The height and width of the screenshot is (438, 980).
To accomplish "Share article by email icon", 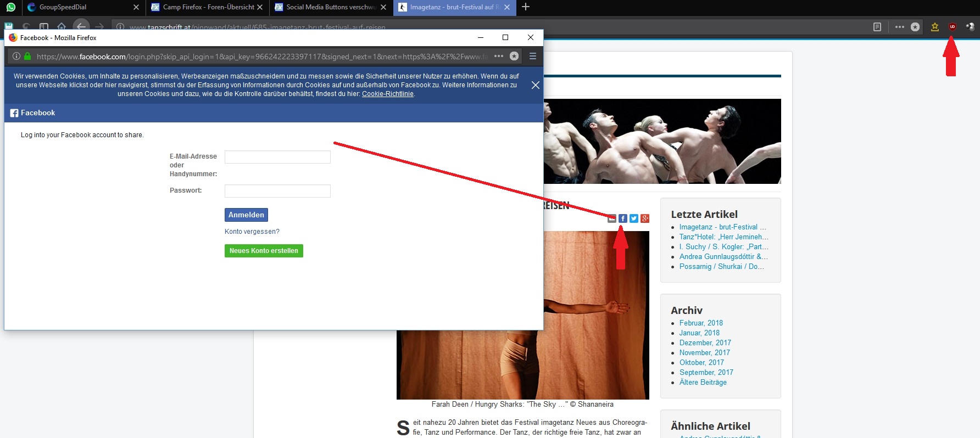I will click(612, 218).
